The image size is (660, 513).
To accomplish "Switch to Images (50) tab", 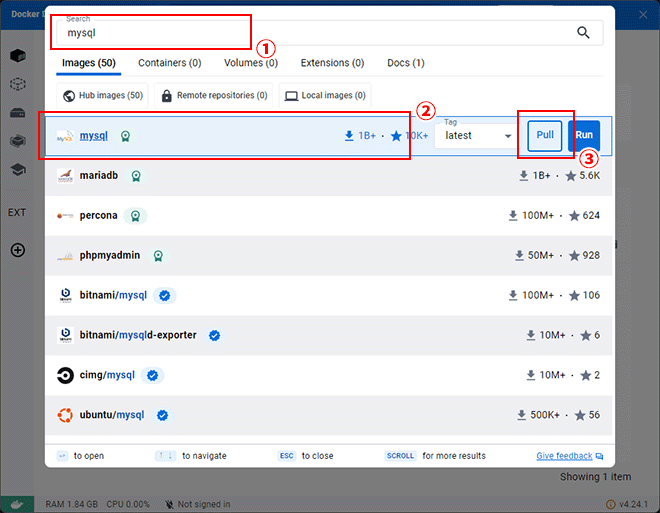I will 89,63.
